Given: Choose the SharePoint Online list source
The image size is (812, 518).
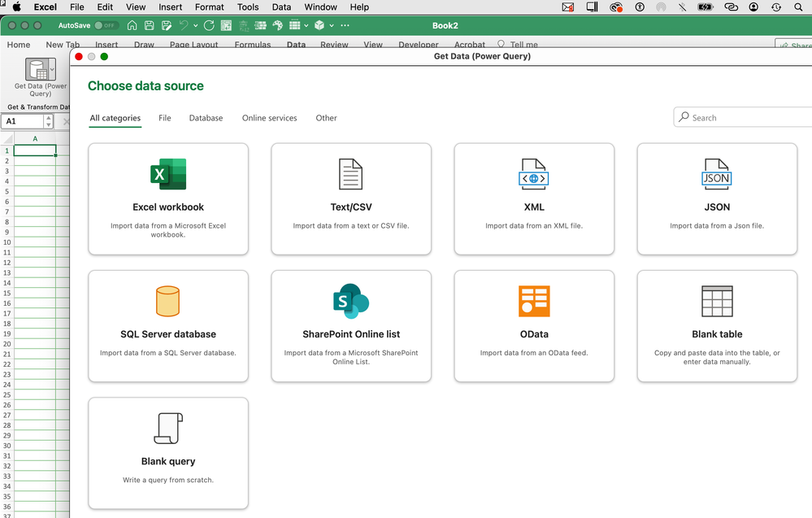Looking at the screenshot, I should 351,326.
